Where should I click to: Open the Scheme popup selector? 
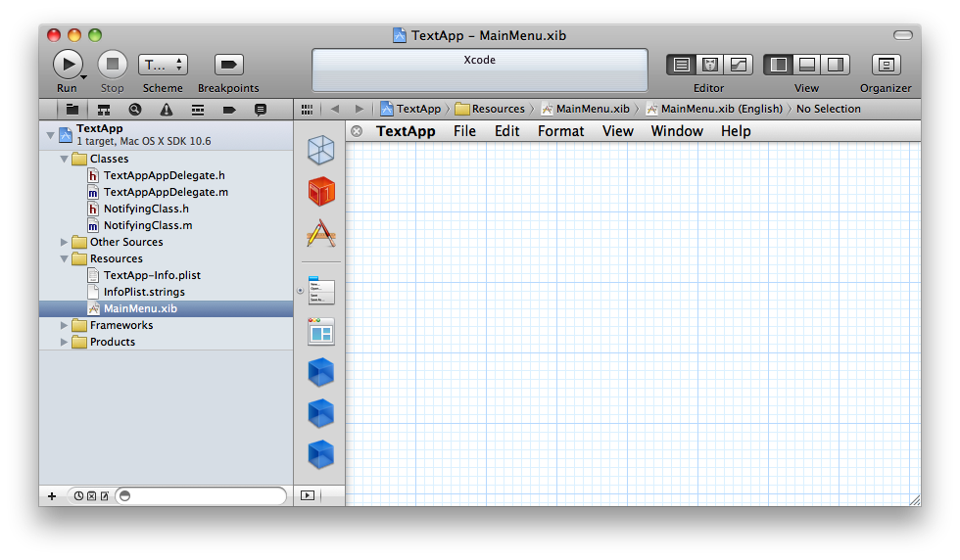point(163,65)
